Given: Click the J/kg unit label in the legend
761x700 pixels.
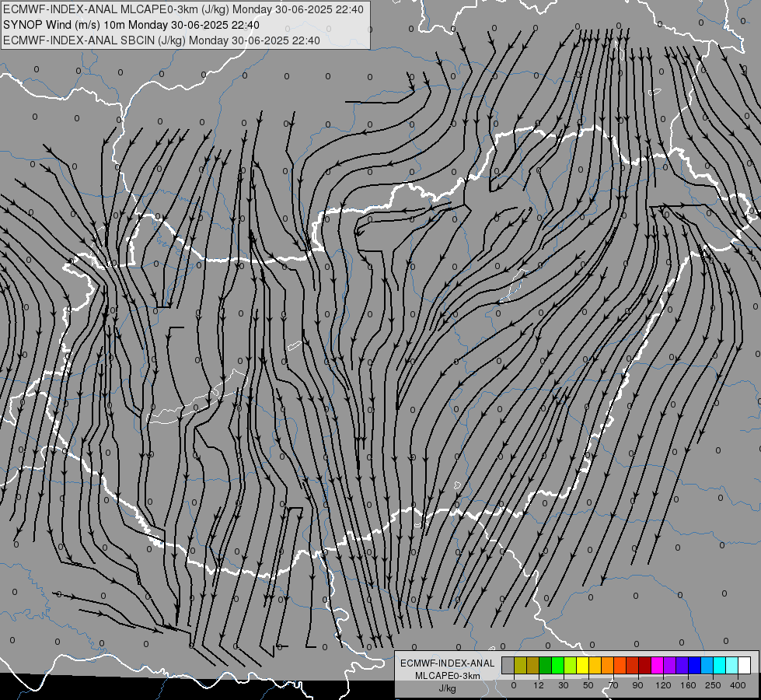Looking at the screenshot, I should click(x=448, y=688).
